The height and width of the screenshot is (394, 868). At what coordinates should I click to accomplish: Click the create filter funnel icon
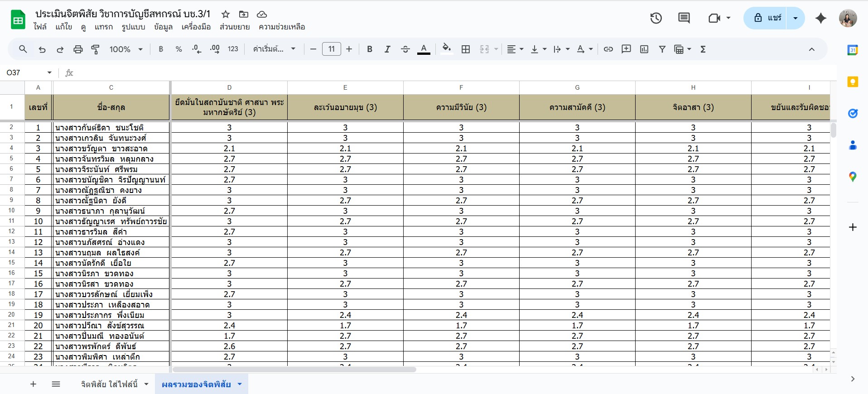click(x=662, y=49)
